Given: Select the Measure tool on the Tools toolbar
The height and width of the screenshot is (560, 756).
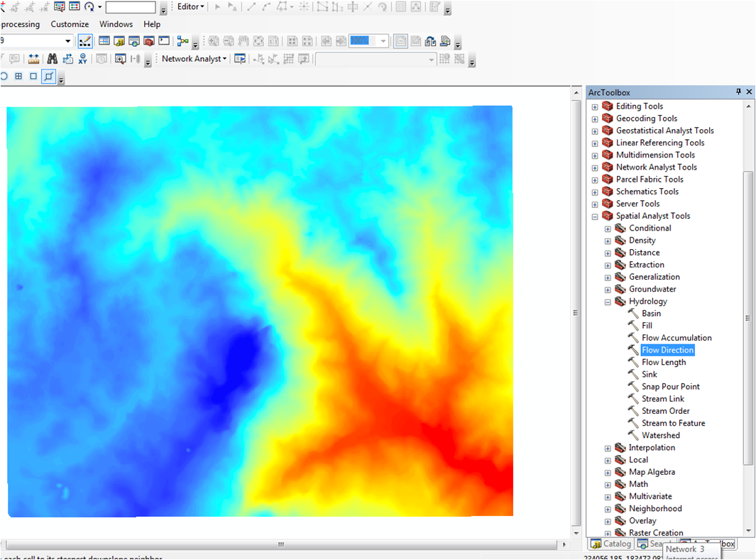Looking at the screenshot, I should [x=33, y=58].
